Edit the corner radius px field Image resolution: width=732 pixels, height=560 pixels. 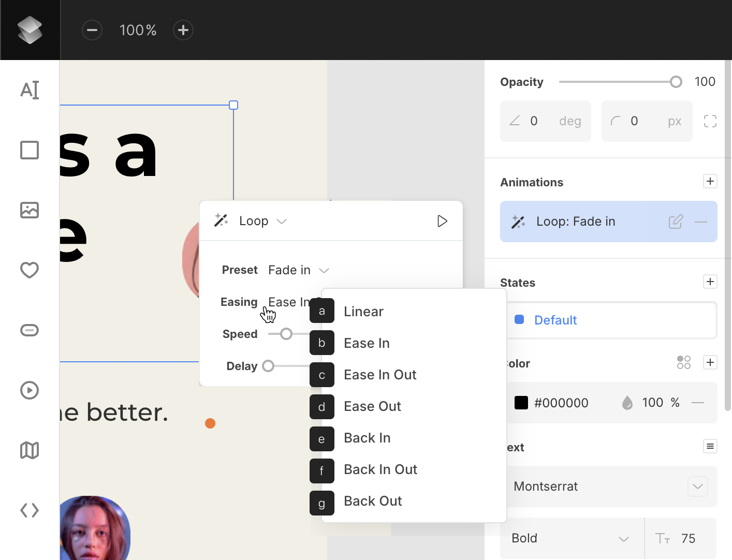point(647,121)
